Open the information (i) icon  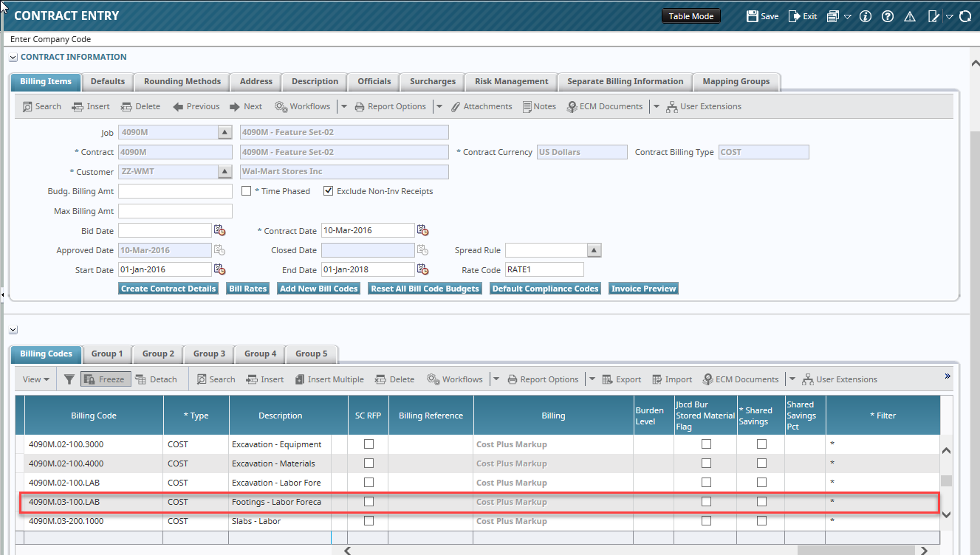pos(866,16)
